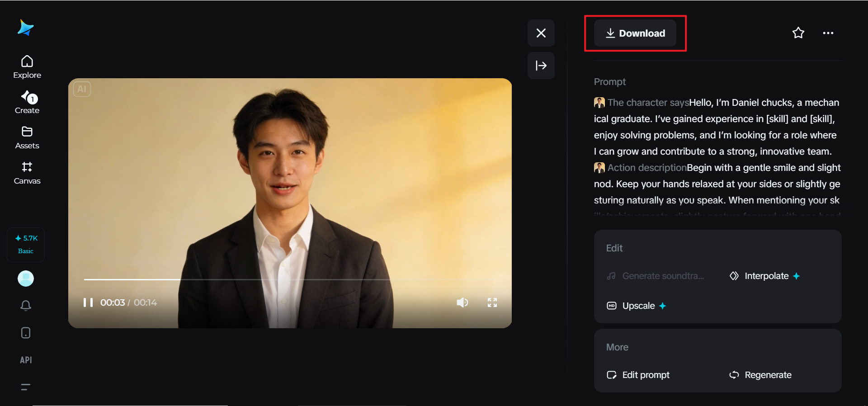Viewport: 868px width, 406px height.
Task: Open the Explore section
Action: [27, 67]
